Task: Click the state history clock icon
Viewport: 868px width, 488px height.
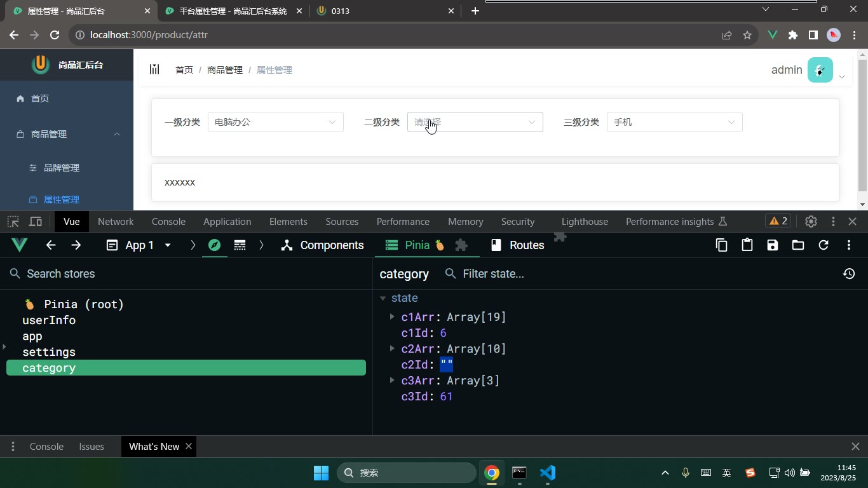Action: 848,274
